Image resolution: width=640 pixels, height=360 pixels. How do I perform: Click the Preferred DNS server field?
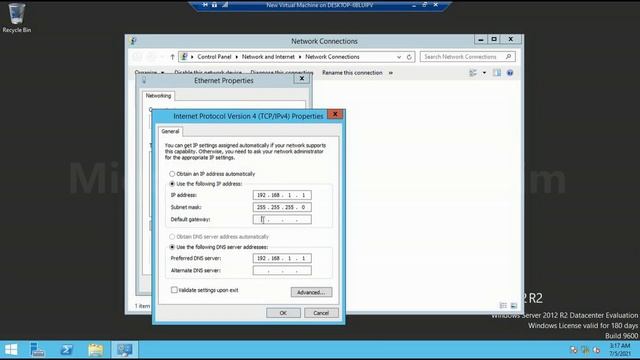tap(282, 258)
